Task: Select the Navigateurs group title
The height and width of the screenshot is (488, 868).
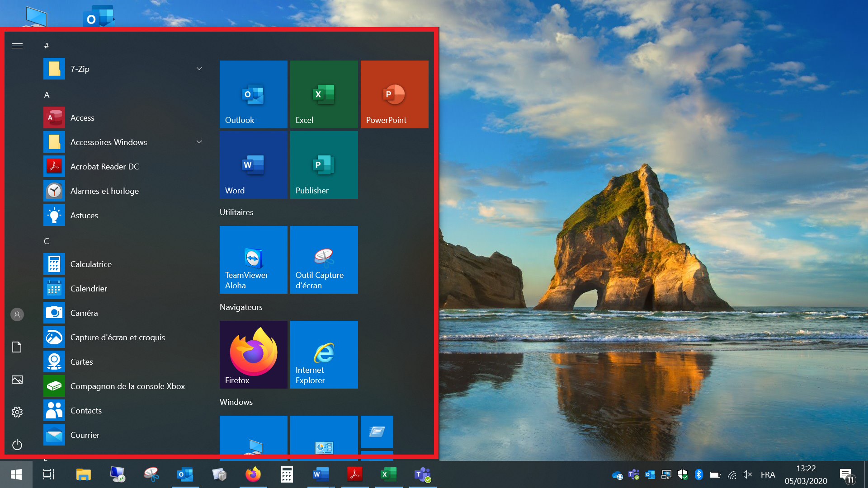Action: [241, 307]
